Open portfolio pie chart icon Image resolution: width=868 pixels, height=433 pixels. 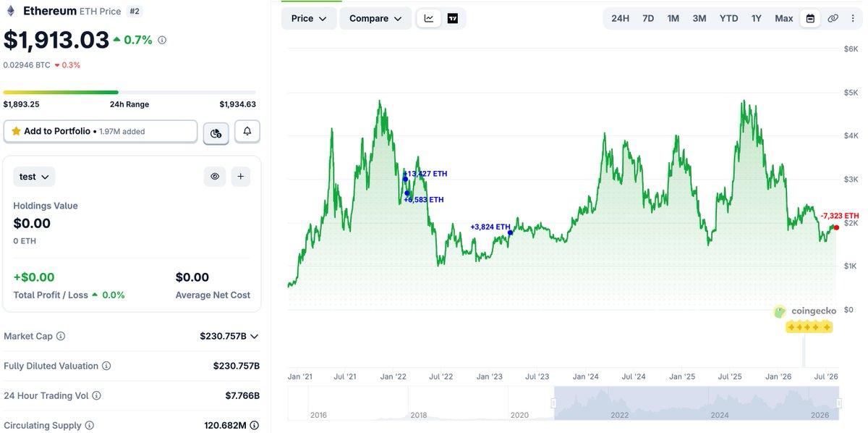click(x=216, y=133)
